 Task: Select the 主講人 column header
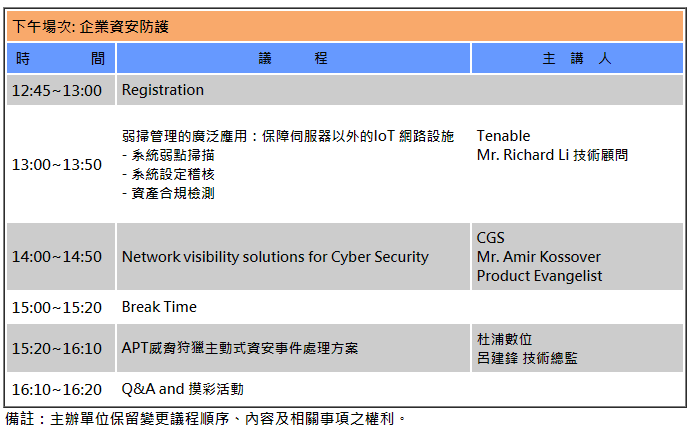pos(577,58)
